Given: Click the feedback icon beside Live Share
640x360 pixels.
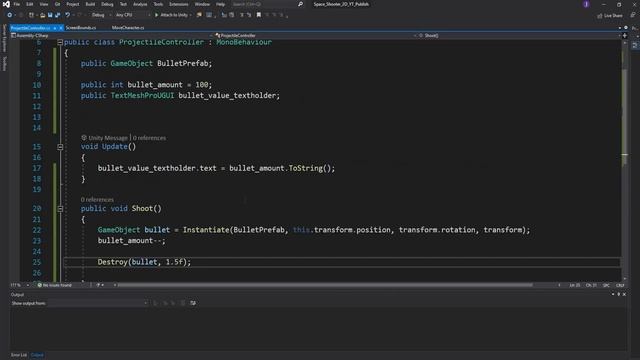Looking at the screenshot, I should click(633, 15).
